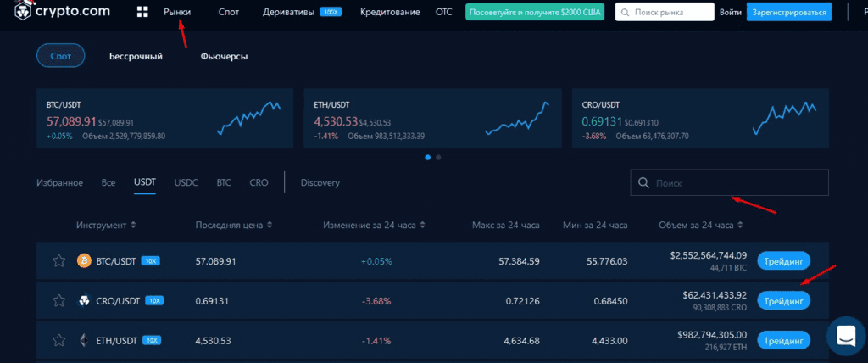
Task: Click volume value $2,552,564,744.09
Action: tap(708, 255)
